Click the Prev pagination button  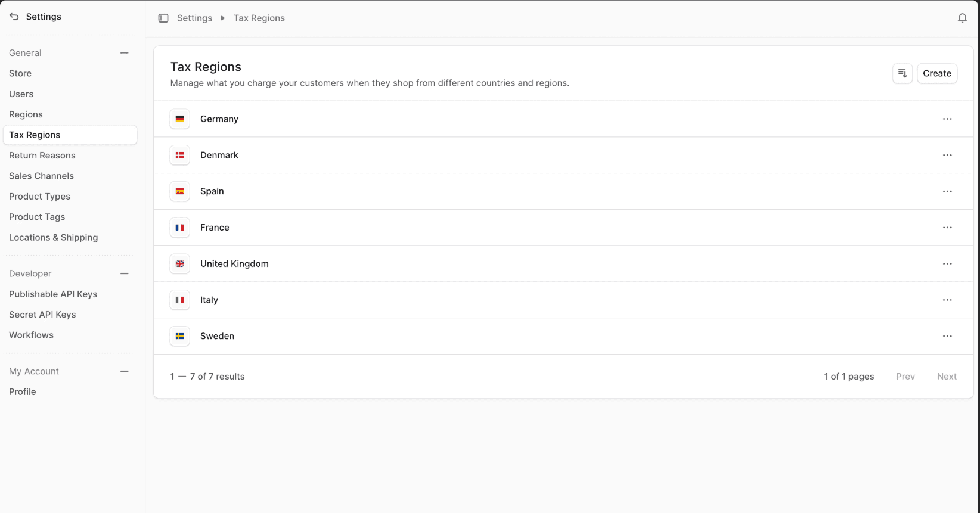(905, 377)
